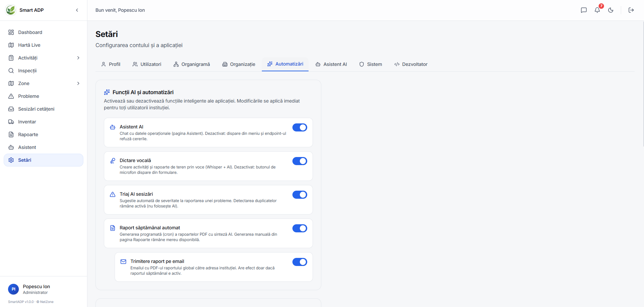Go to Hartă Live page
This screenshot has height=307, width=644.
coord(43,45)
